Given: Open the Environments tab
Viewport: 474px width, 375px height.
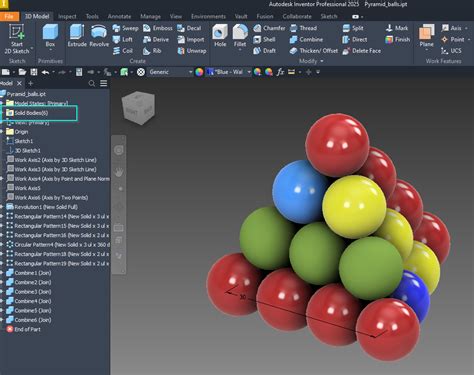Looking at the screenshot, I should (208, 16).
